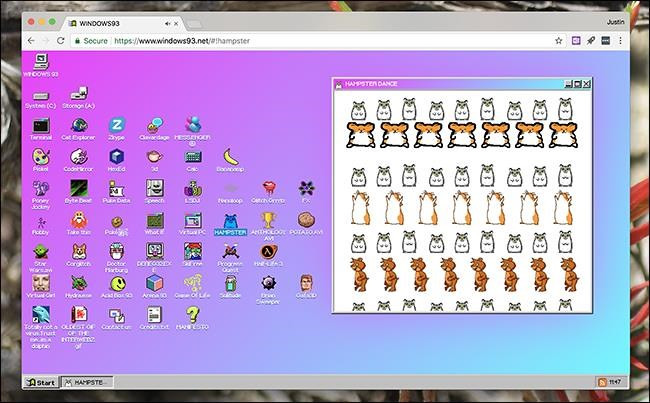The image size is (650, 403).
Task: Click the HAMPSTER taskbar button
Action: click(x=88, y=382)
